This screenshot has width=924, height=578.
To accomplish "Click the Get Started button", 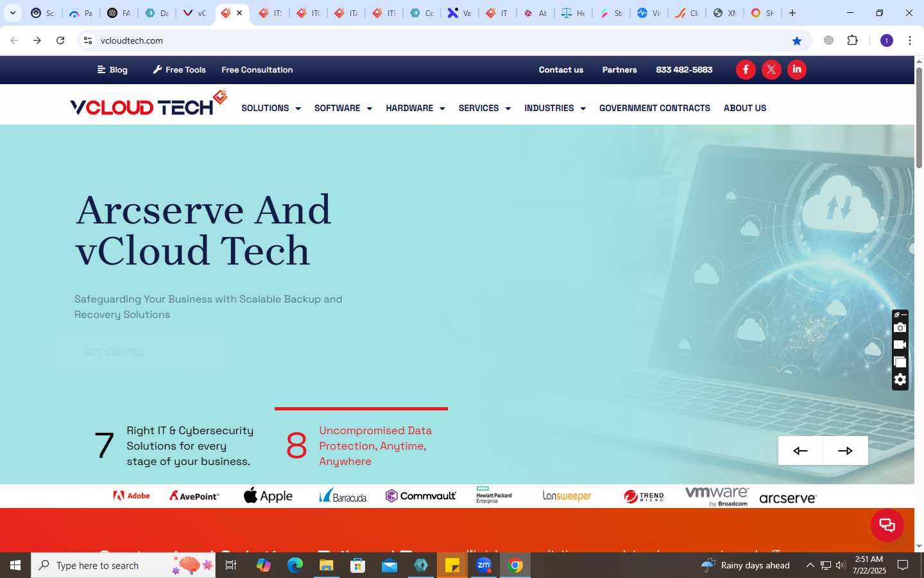I will click(141, 353).
